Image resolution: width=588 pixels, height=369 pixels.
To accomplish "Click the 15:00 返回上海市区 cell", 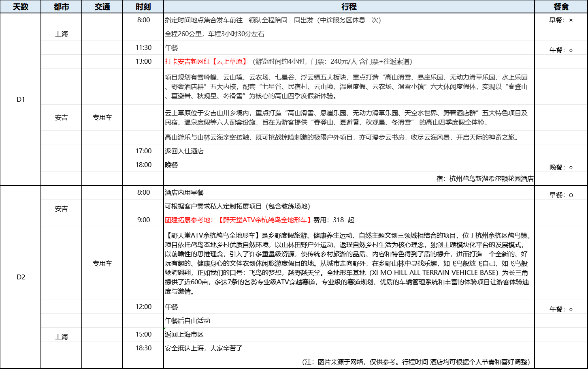I will (x=184, y=335).
